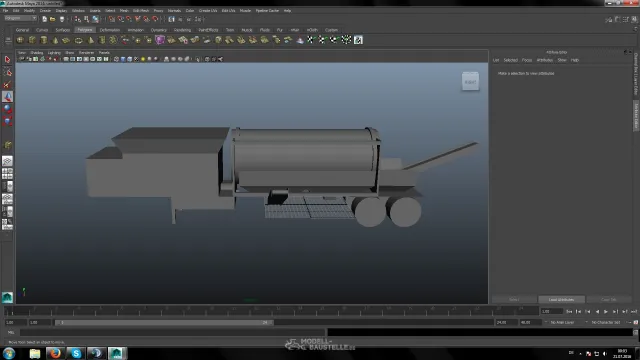Click the four view layout icon
This screenshot has height=360, width=640.
7,173
